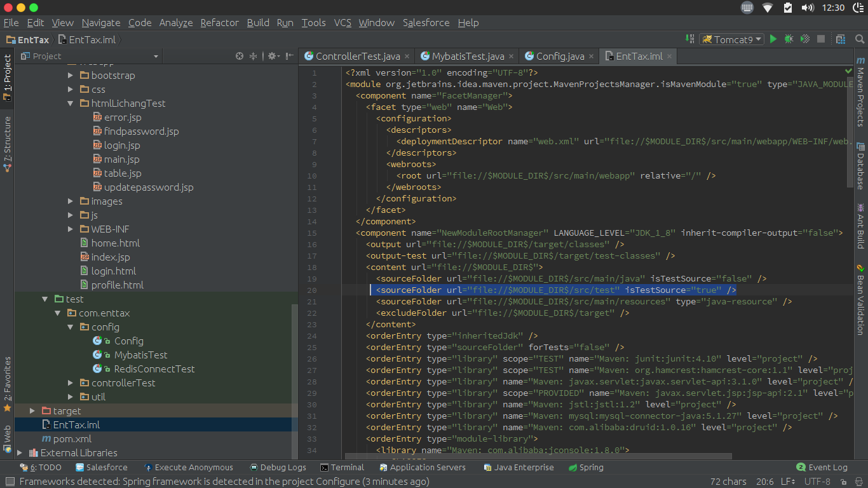Switch to MybatisTest.java tab
Screen dimensions: 868x488
[x=468, y=56]
